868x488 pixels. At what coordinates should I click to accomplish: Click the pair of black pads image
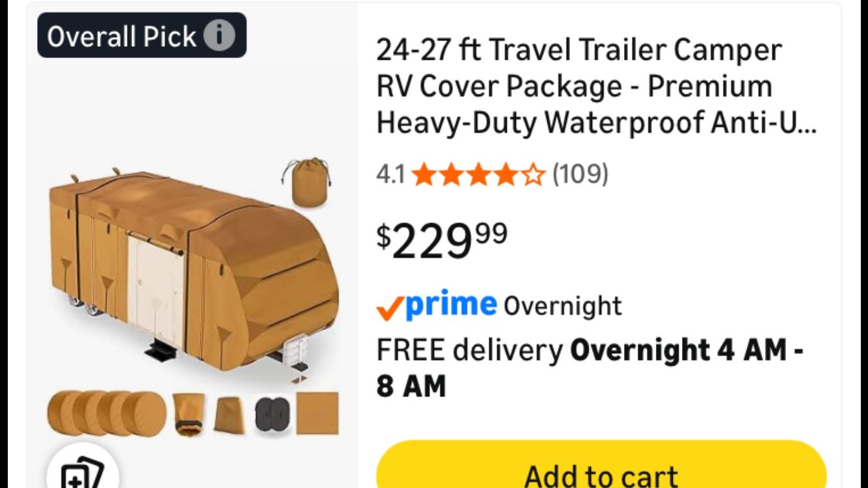(272, 415)
